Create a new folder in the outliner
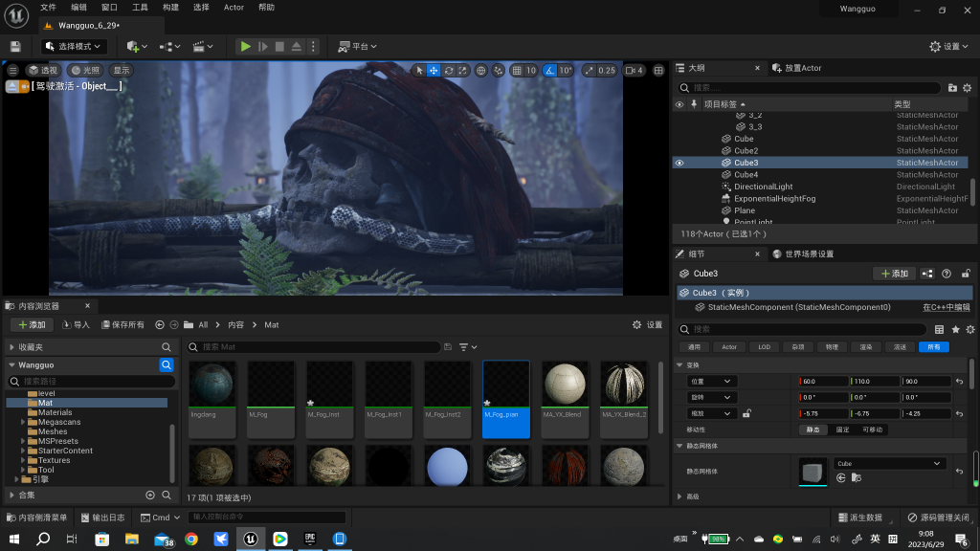The height and width of the screenshot is (551, 980). tap(952, 88)
